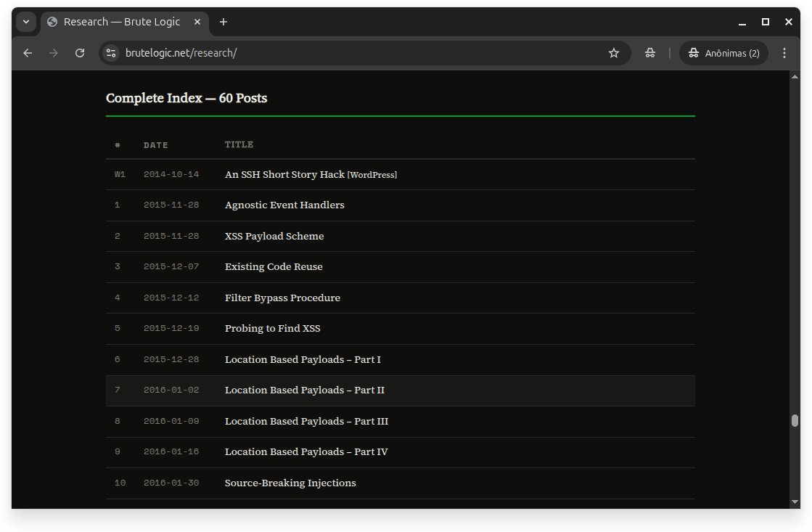The height and width of the screenshot is (532, 812).
Task: Open Filter Bypass Procedure article
Action: (282, 298)
